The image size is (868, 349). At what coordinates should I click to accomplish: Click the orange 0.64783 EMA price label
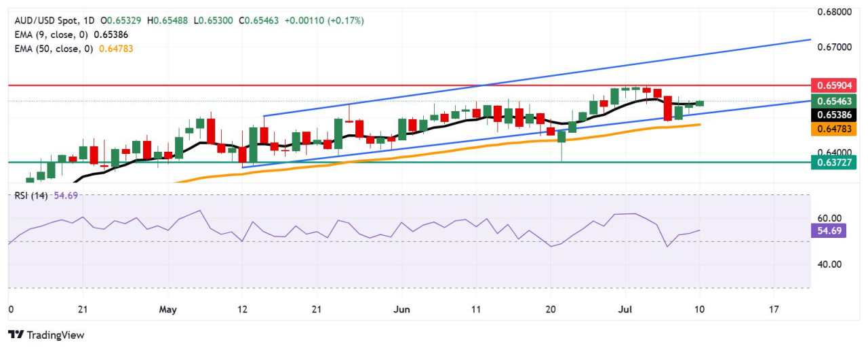click(835, 130)
